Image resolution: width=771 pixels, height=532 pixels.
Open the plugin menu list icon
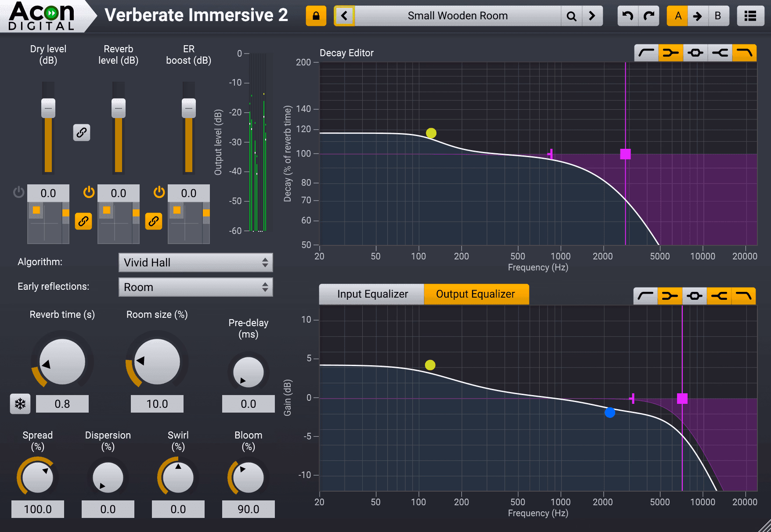pos(750,16)
